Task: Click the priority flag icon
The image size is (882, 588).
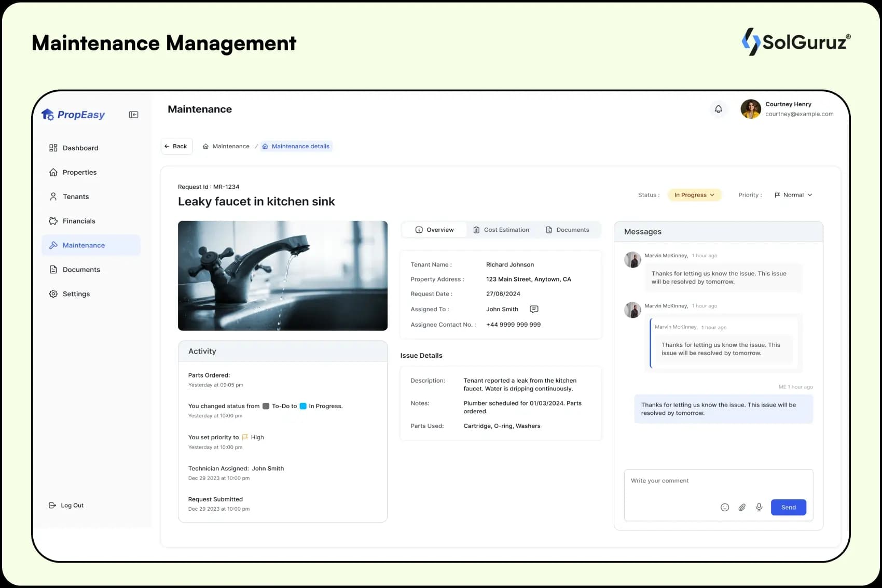Action: (776, 194)
